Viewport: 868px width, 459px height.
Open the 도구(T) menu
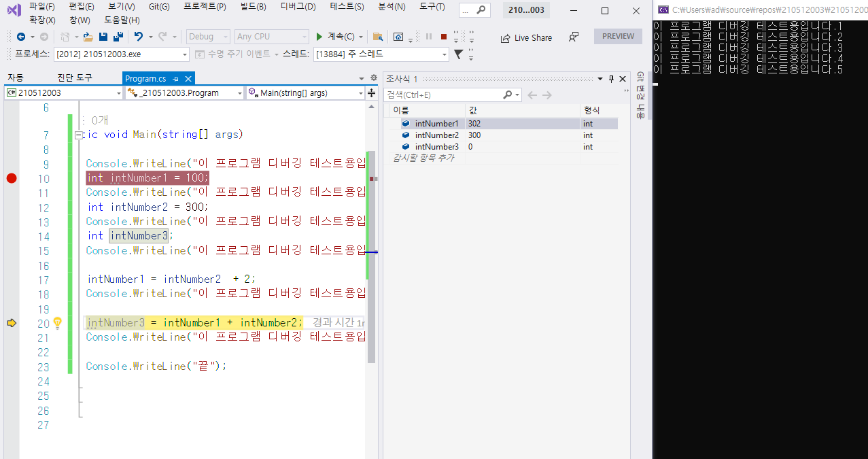pyautogui.click(x=432, y=7)
